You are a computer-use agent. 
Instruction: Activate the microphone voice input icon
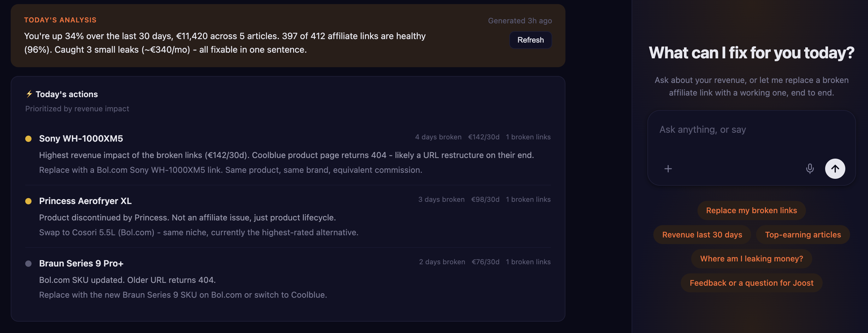point(810,168)
